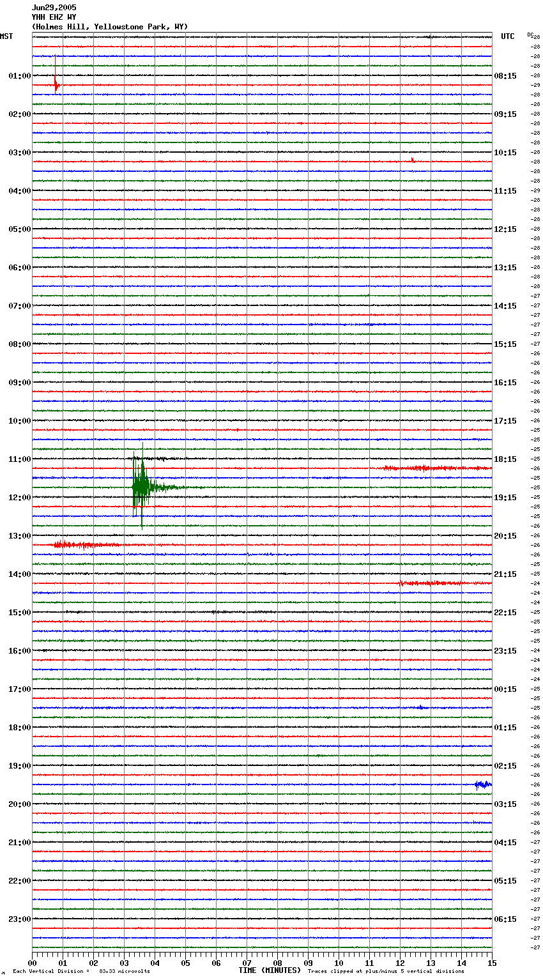Click the Holmes Hill, Yellowstone Park station name
Viewport: 543px width, 980px height.
(110, 27)
